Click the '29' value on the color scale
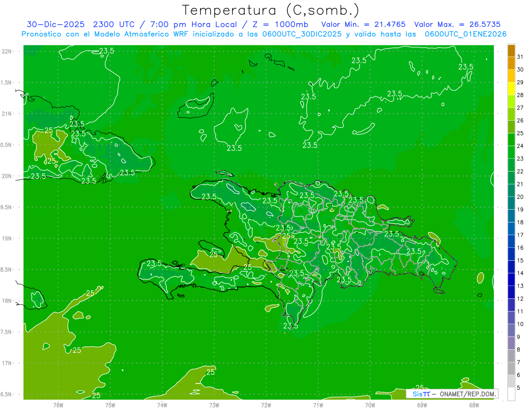The height and width of the screenshot is (411, 532). pos(520,82)
